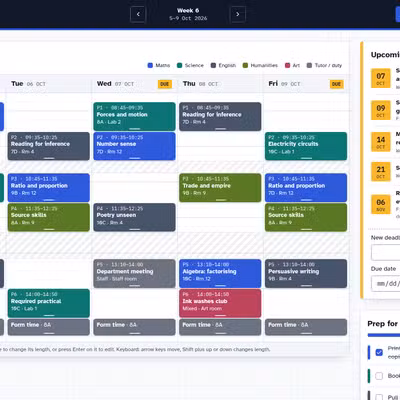
Task: Select the 07 Oct deadline date badge
Action: click(x=381, y=78)
